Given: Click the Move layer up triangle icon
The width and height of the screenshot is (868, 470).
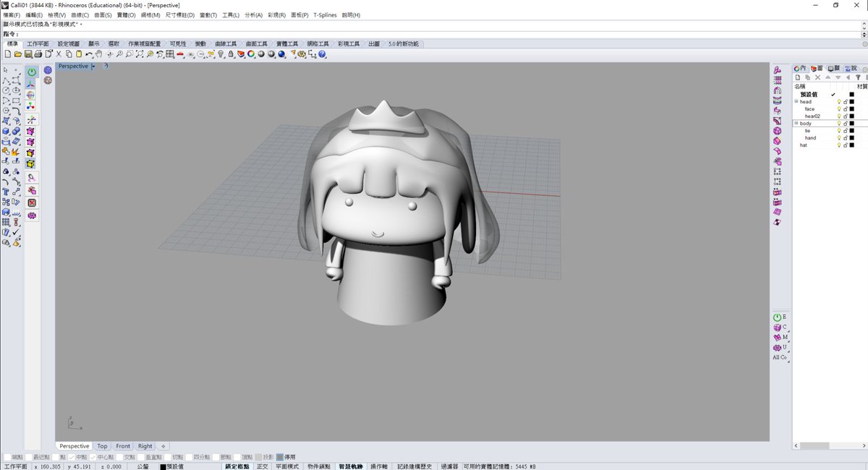Looking at the screenshot, I should coord(828,77).
